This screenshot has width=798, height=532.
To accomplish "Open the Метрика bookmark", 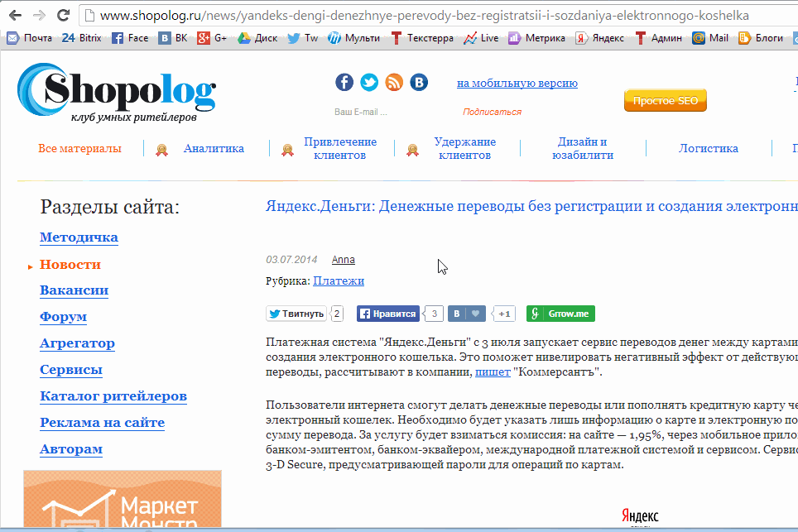I will click(537, 38).
